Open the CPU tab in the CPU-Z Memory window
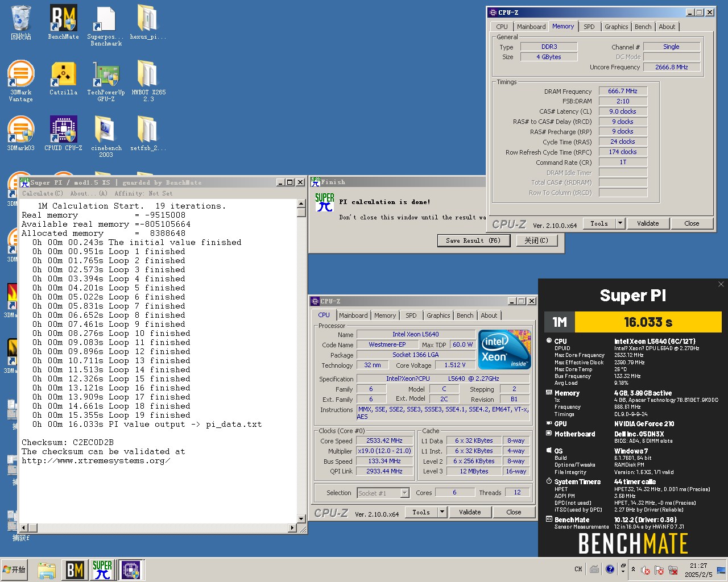 coord(502,27)
